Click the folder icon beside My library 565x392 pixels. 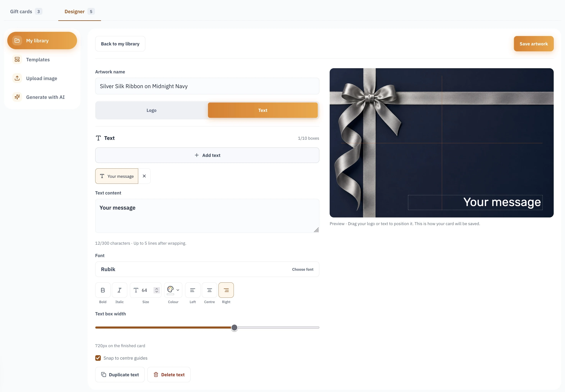(x=17, y=41)
